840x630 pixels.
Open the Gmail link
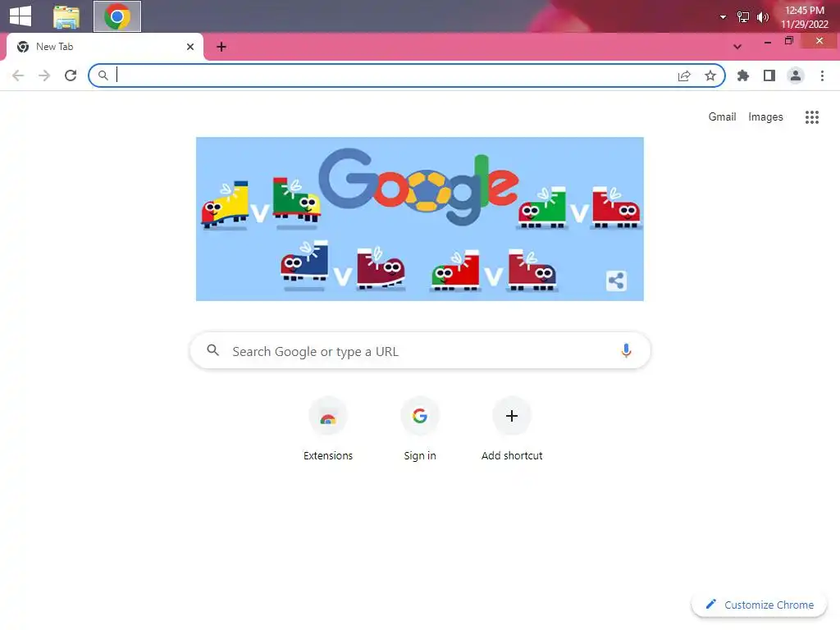click(722, 116)
